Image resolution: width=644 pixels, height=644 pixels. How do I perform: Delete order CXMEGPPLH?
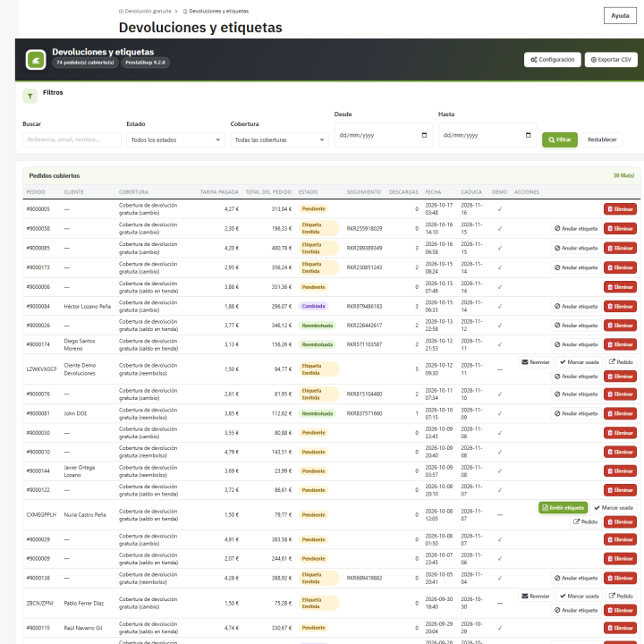(620, 522)
